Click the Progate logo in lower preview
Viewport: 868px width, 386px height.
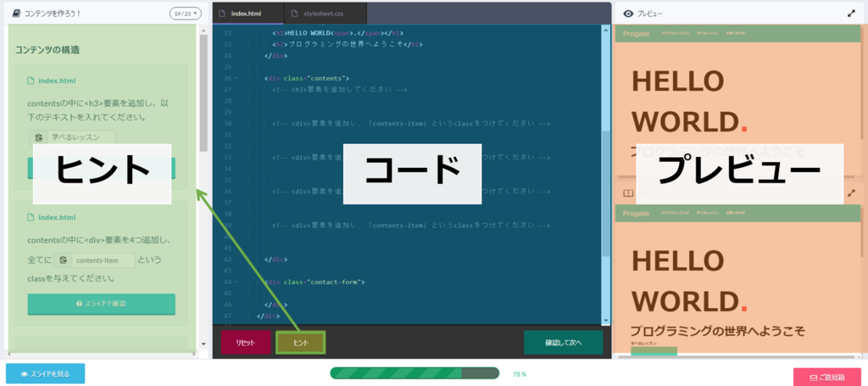[636, 213]
